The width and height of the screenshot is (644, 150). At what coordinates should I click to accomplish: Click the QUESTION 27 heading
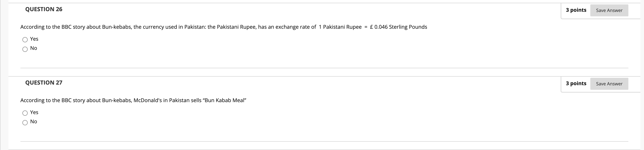(44, 83)
